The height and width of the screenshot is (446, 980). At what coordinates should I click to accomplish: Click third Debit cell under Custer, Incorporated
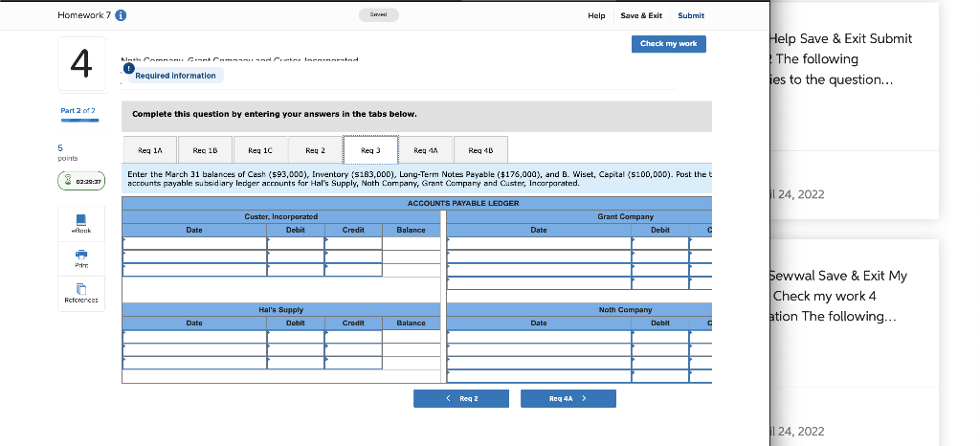click(x=296, y=270)
